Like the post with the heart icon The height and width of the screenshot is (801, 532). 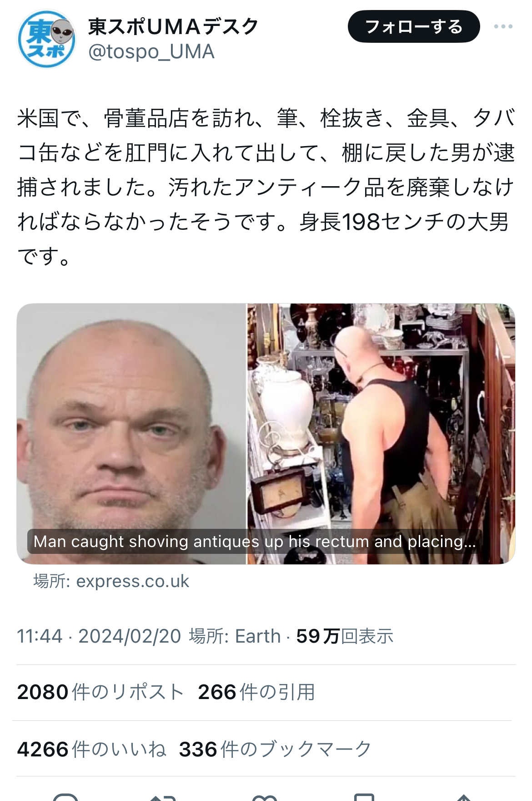[x=265, y=796]
